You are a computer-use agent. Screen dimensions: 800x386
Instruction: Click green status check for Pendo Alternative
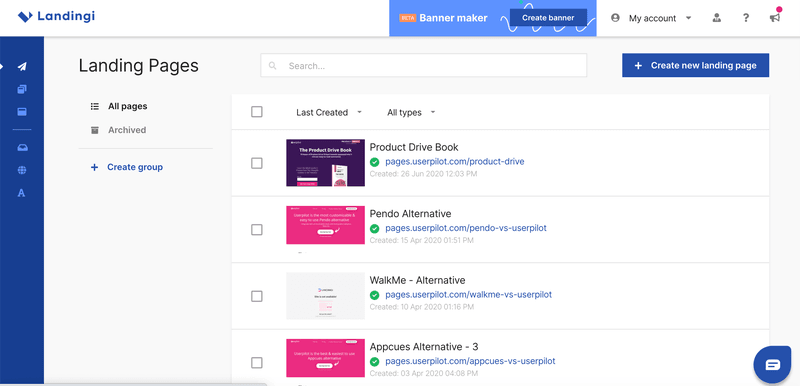click(374, 228)
